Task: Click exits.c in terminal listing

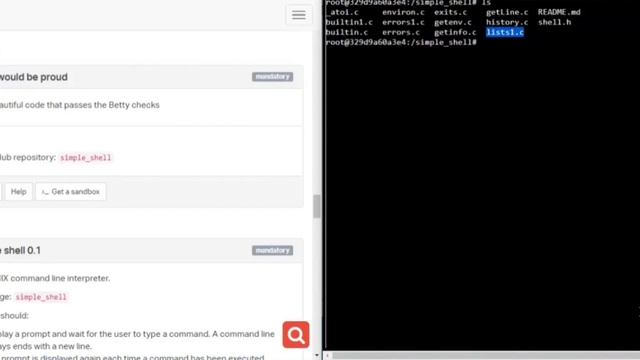Action: click(x=451, y=12)
